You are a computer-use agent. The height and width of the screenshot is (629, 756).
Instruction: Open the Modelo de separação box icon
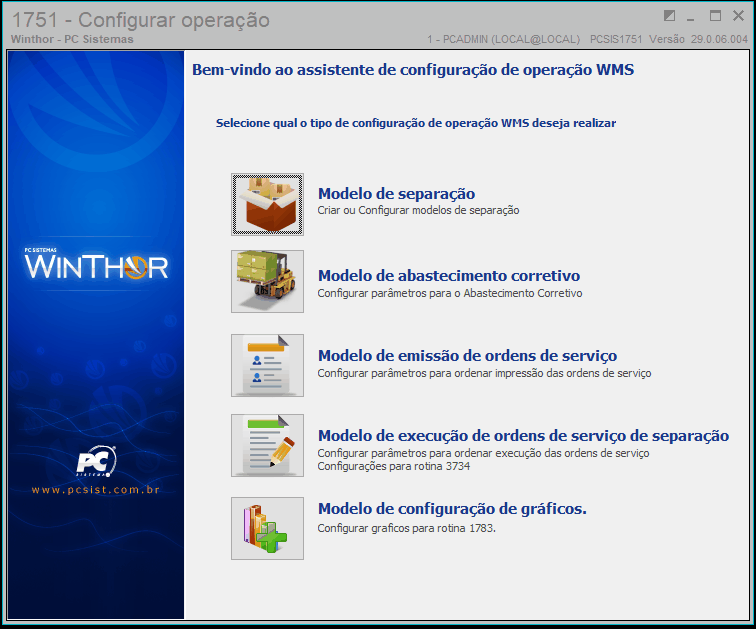click(x=267, y=205)
